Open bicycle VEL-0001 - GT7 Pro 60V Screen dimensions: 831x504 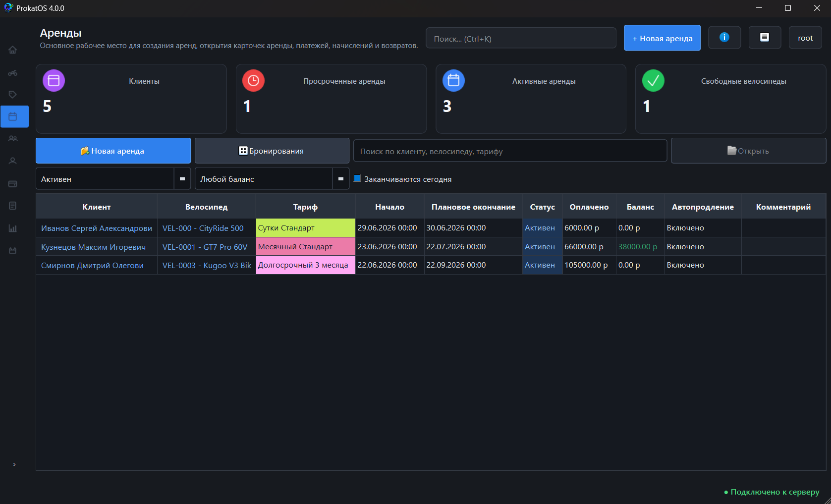tap(206, 247)
